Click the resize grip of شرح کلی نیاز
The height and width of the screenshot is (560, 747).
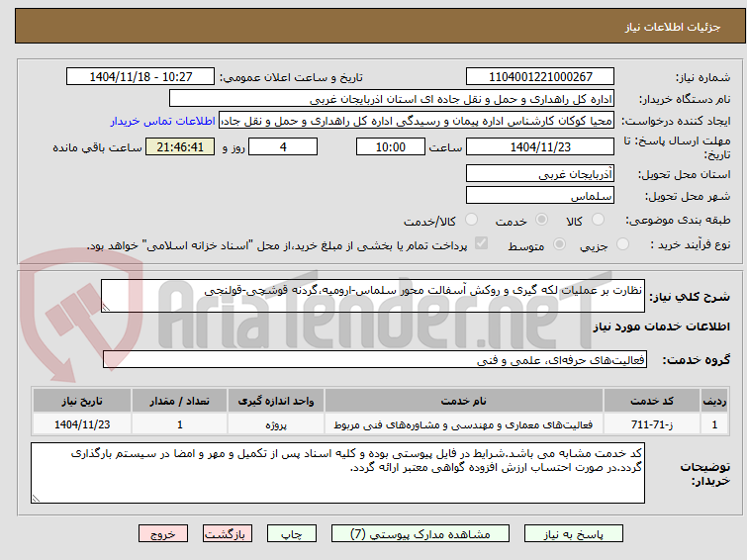click(x=106, y=308)
